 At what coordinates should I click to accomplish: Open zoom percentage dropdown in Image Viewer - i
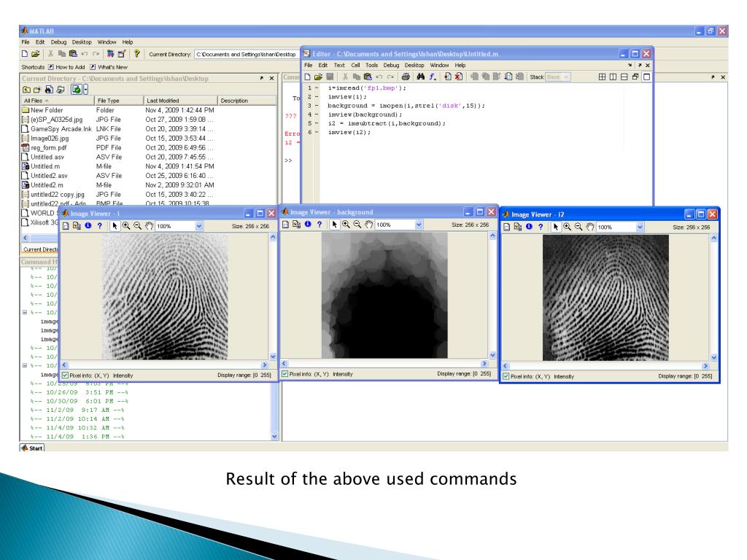[x=199, y=226]
